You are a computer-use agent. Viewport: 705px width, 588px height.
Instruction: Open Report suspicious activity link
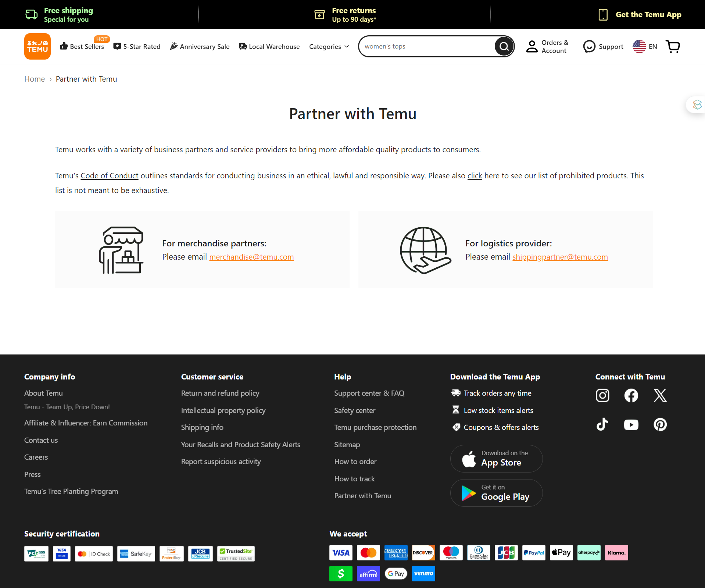(x=221, y=462)
